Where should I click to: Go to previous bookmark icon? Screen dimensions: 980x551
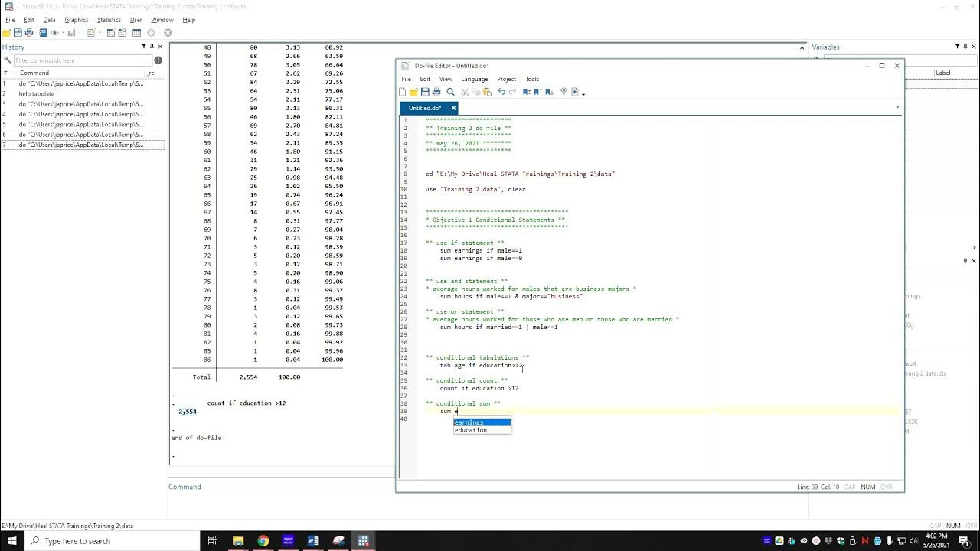(538, 92)
